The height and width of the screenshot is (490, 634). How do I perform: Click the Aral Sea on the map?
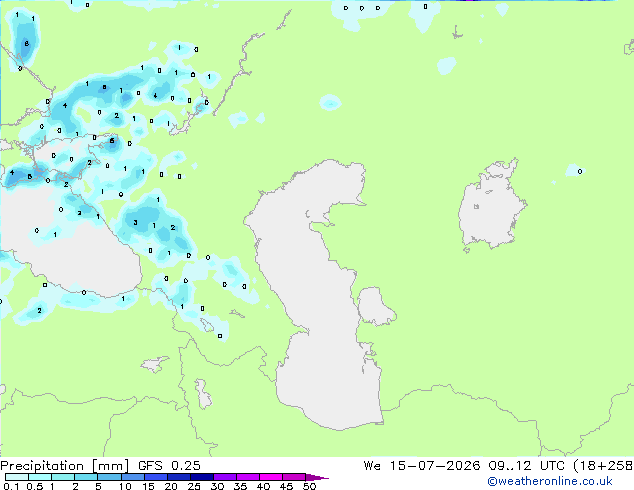(x=491, y=208)
